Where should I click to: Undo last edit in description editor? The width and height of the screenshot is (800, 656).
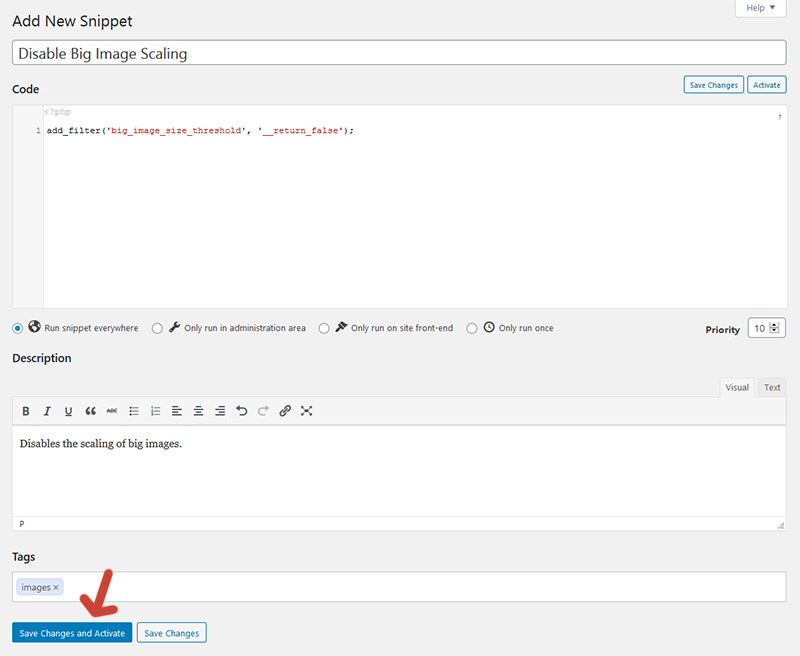(241, 411)
